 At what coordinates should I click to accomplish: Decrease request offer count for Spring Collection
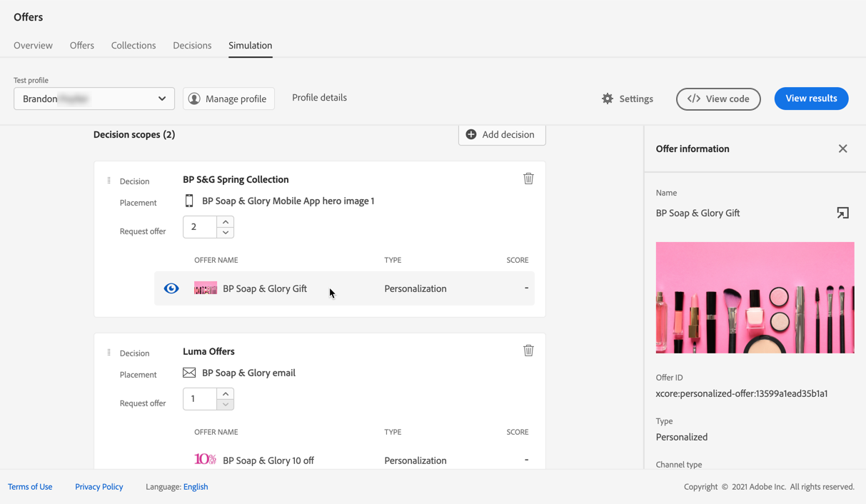coord(226,233)
